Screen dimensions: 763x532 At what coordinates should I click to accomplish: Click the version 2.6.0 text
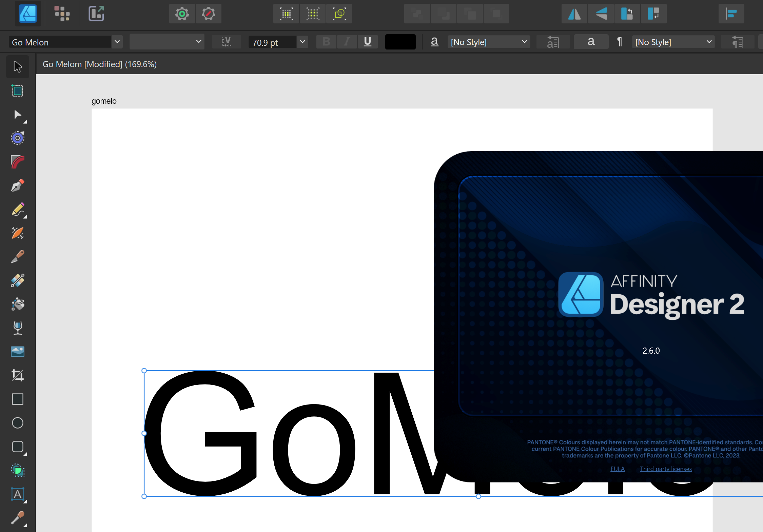pos(651,351)
